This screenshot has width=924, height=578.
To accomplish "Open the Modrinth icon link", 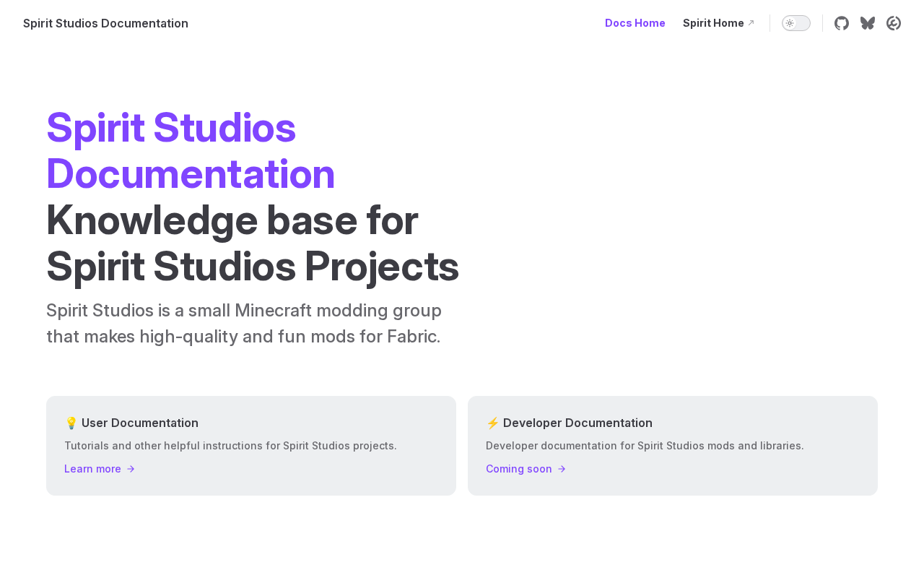I will pyautogui.click(x=894, y=23).
